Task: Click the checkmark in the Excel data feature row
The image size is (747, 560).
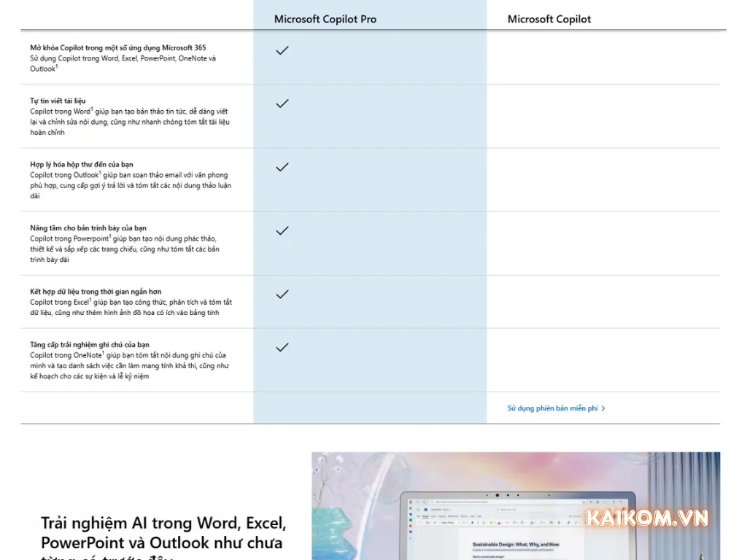Action: (282, 294)
